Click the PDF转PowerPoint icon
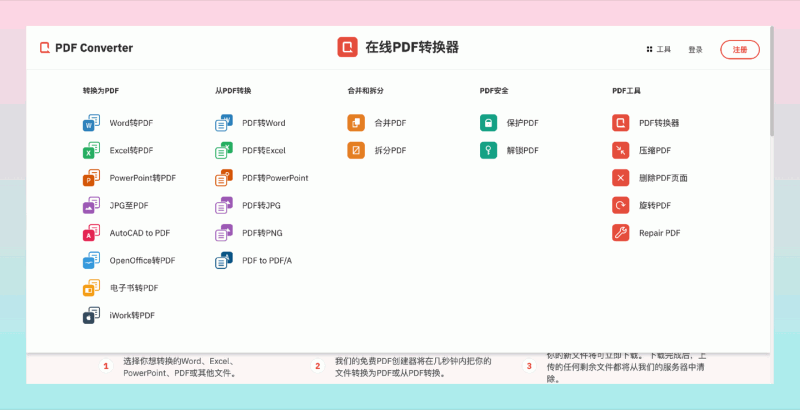 pos(224,178)
